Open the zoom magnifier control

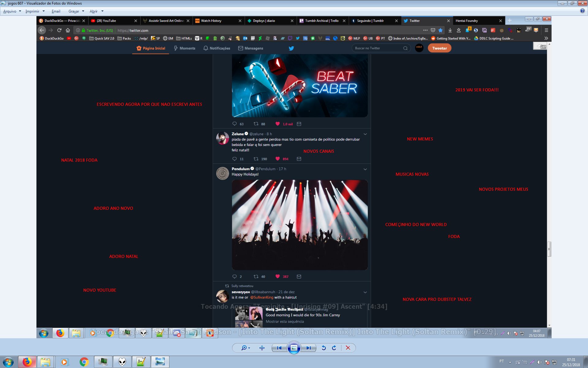click(x=245, y=348)
